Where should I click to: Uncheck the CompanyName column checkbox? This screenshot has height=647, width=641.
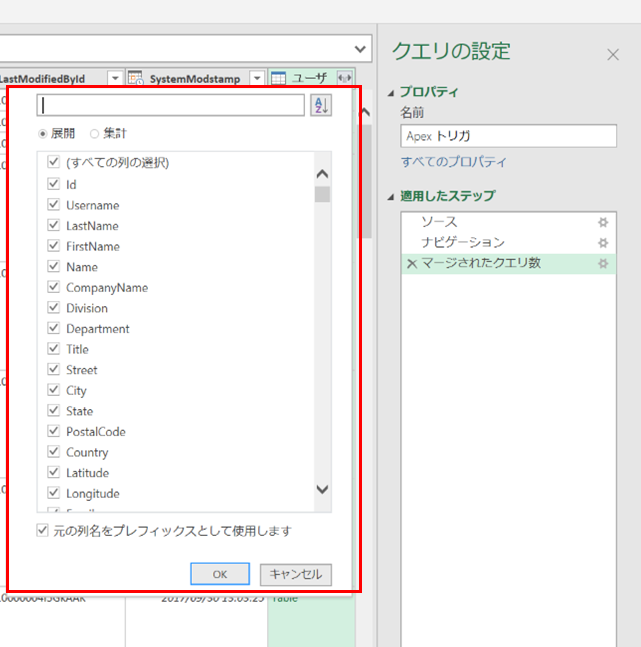tap(54, 287)
